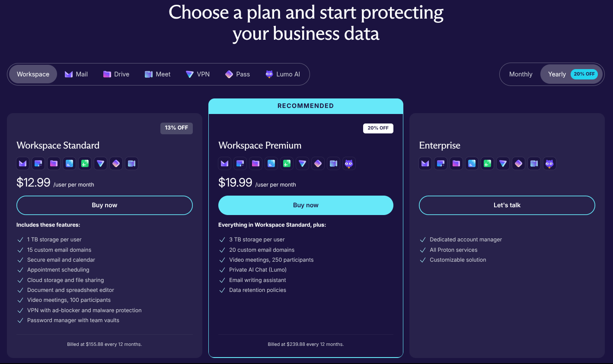The image size is (613, 364).
Task: Click the Lumo AI cat icon under Enterprise
Action: tap(549, 163)
